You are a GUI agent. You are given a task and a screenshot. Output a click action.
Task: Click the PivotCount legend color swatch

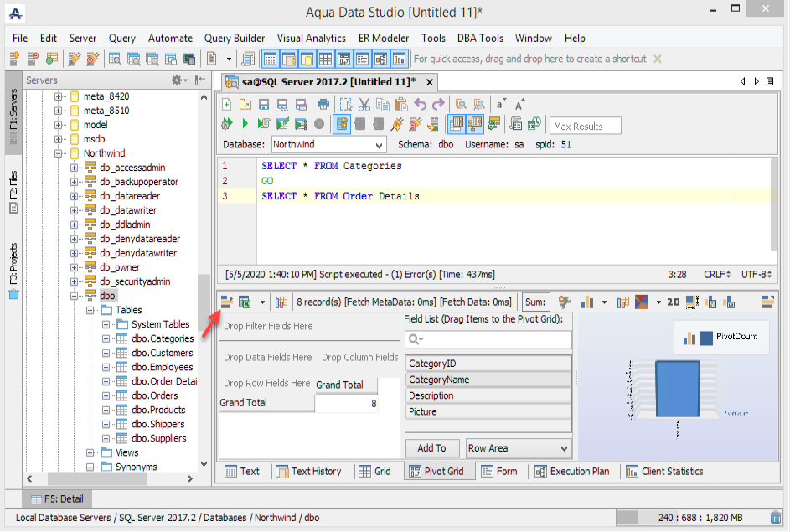point(705,337)
